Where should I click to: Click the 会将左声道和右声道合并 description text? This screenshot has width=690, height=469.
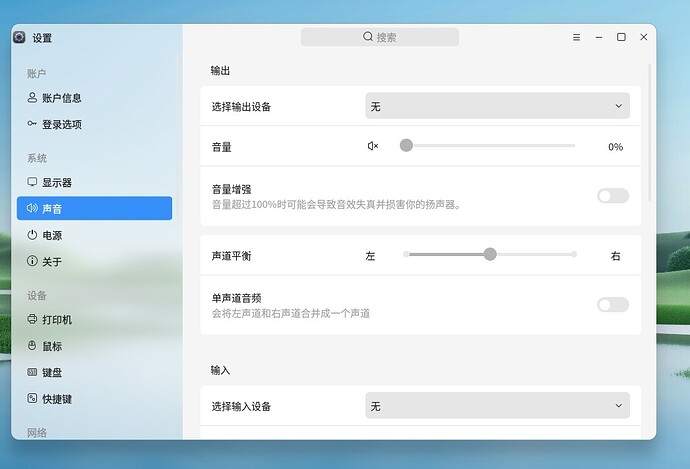(291, 313)
